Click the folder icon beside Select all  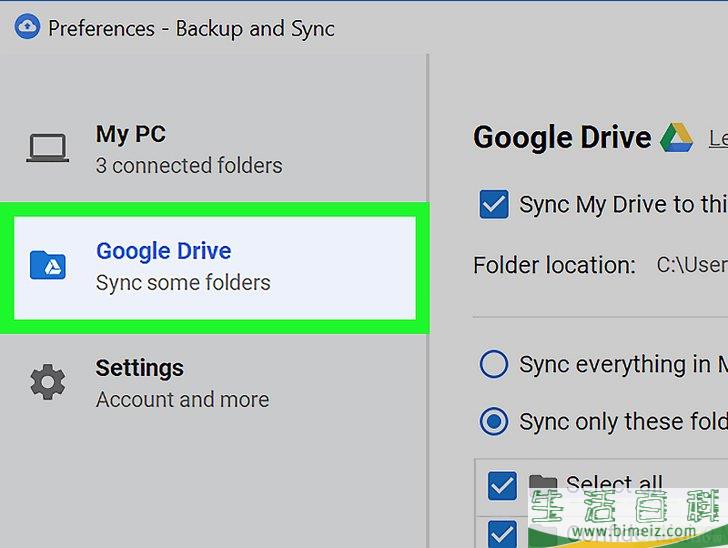(x=543, y=483)
